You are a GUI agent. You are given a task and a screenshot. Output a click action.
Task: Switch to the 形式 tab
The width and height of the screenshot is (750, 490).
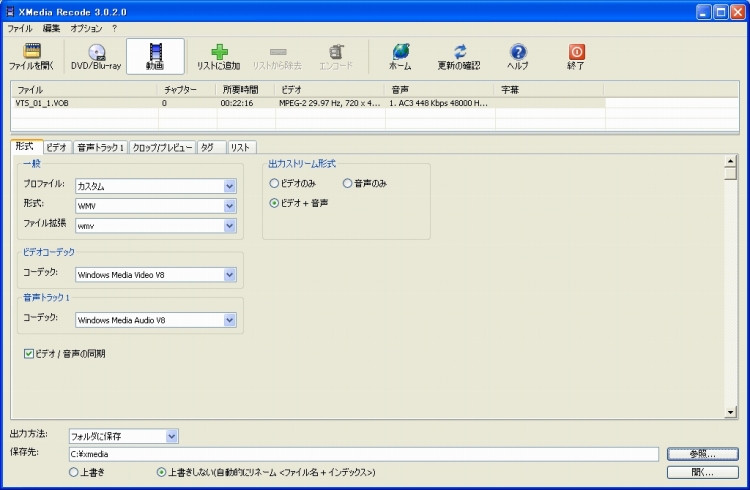[26, 146]
